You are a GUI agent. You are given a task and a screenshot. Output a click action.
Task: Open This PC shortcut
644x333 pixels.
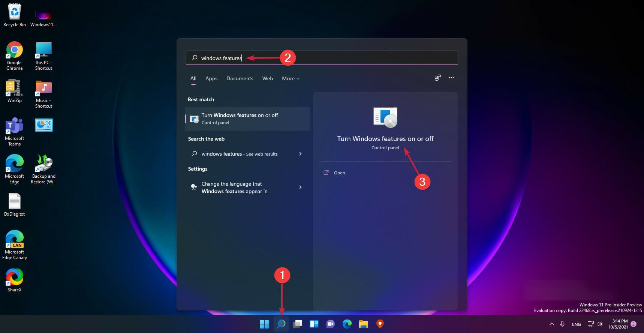click(x=43, y=56)
